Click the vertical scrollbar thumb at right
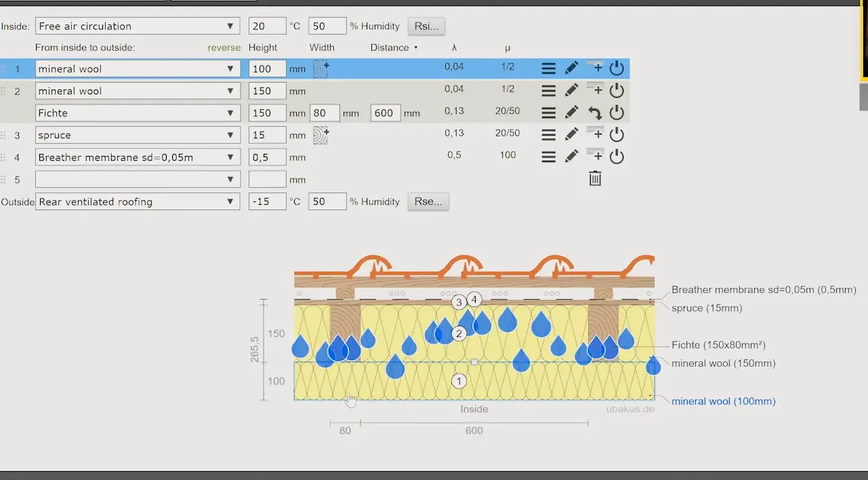The width and height of the screenshot is (868, 480). (863, 98)
